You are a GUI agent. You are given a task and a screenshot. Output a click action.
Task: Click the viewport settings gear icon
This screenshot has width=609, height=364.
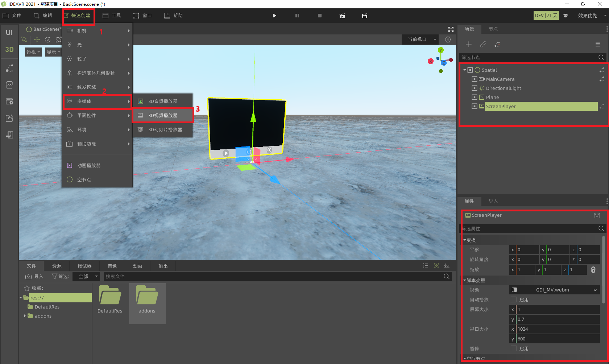[448, 40]
